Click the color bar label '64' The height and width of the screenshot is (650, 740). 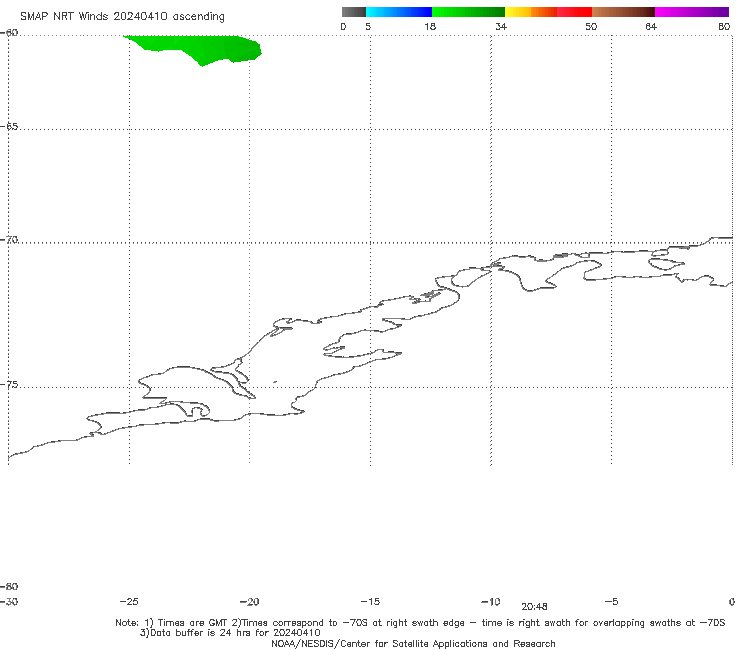point(651,26)
